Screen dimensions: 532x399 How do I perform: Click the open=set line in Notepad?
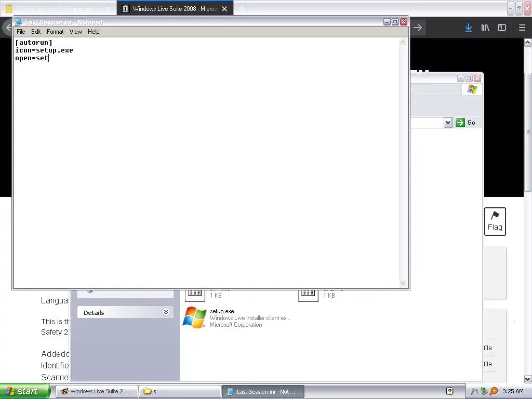click(x=32, y=58)
